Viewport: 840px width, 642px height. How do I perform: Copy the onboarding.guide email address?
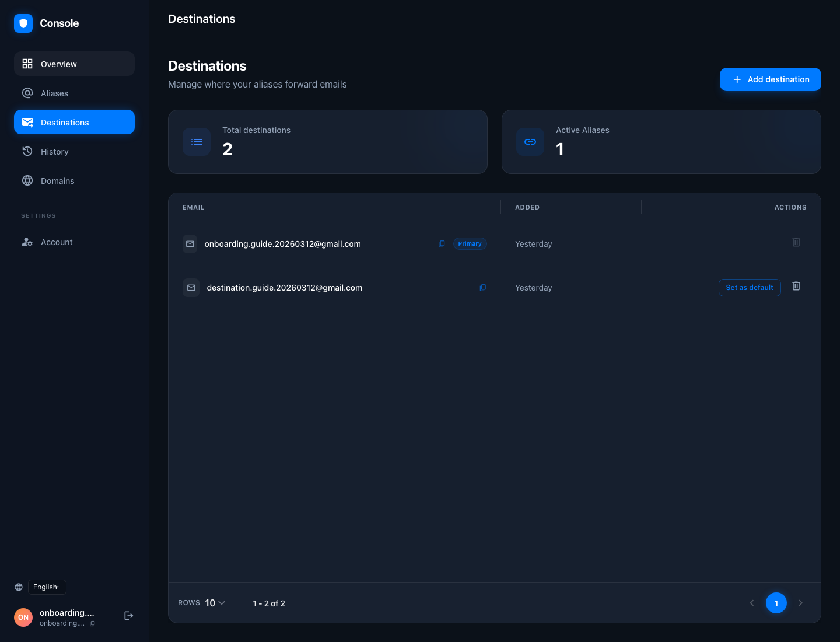(x=442, y=244)
